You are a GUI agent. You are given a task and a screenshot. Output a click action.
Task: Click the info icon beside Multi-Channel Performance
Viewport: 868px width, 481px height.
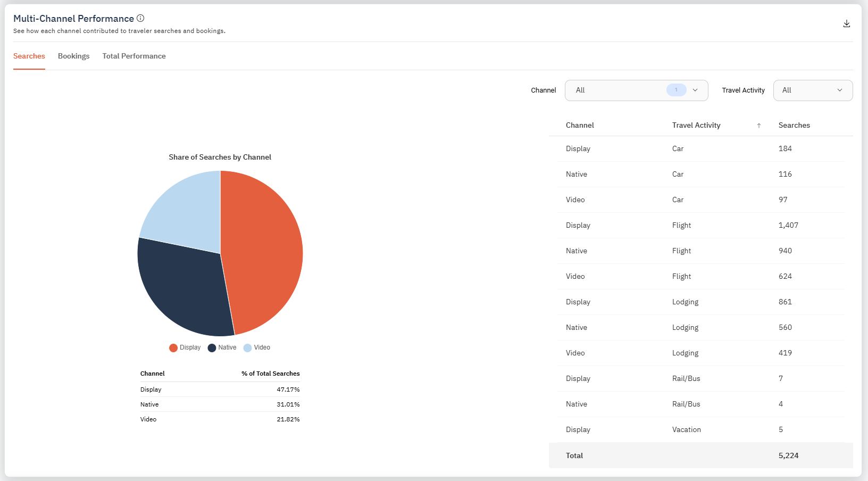pos(140,18)
